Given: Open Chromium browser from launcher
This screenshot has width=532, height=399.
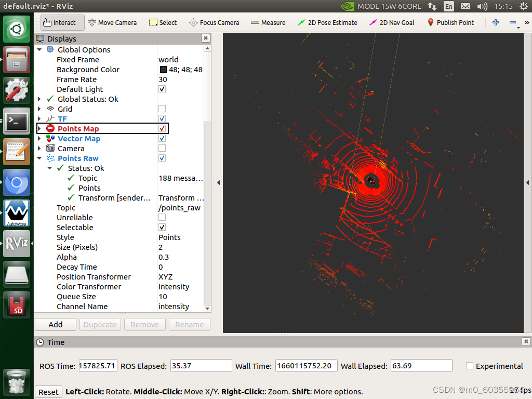Looking at the screenshot, I should pos(17,182).
